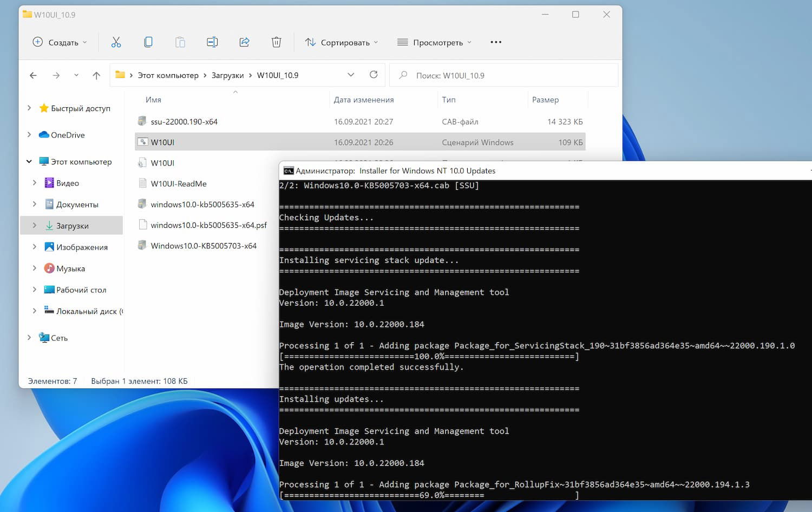This screenshot has width=812, height=512.
Task: Click the ssu-22000.190-x64 cabinet file icon
Action: point(142,121)
